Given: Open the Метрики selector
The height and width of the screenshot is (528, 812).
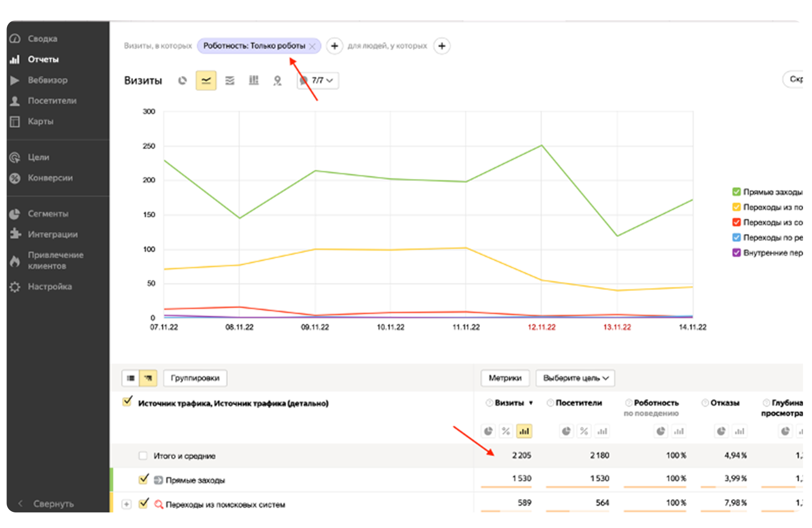Looking at the screenshot, I should [x=505, y=378].
